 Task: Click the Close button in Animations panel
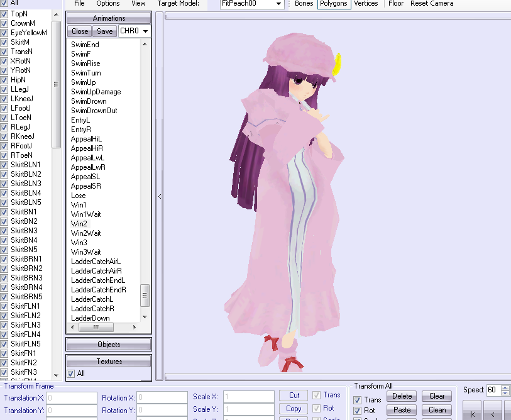coord(80,31)
